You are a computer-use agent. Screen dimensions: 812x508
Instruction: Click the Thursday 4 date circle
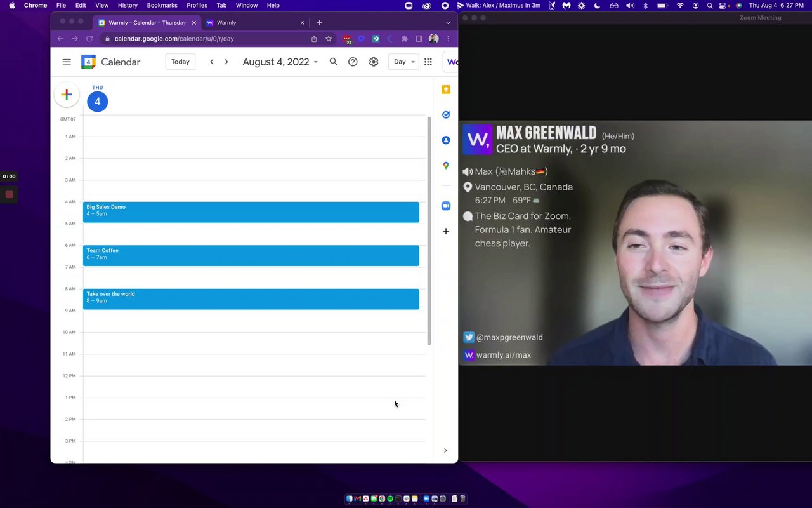97,102
